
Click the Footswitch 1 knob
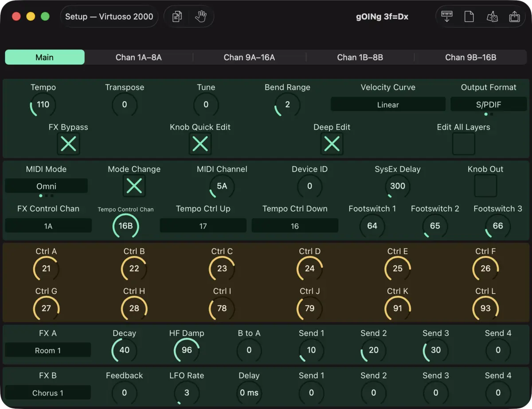(372, 226)
